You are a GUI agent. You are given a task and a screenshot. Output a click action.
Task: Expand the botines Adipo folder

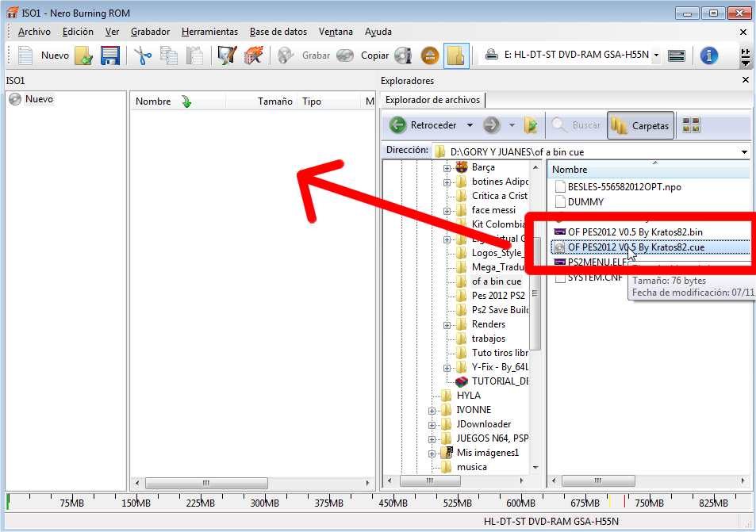(447, 182)
